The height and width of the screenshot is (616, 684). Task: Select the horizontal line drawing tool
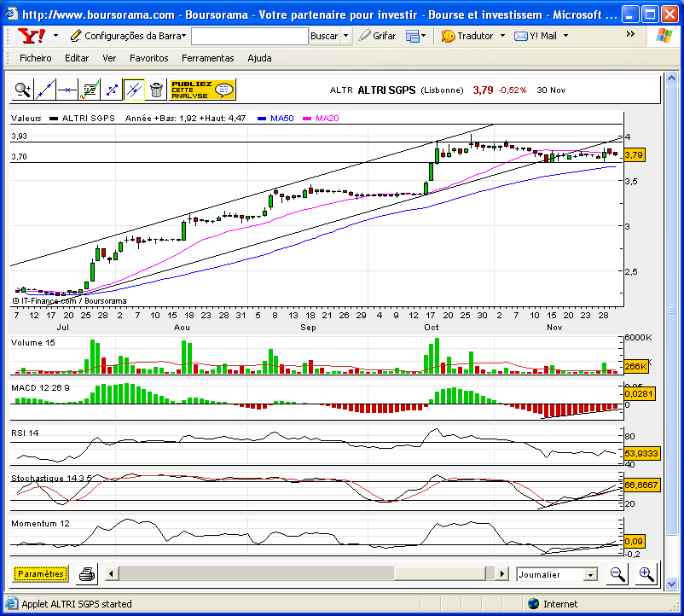click(67, 90)
